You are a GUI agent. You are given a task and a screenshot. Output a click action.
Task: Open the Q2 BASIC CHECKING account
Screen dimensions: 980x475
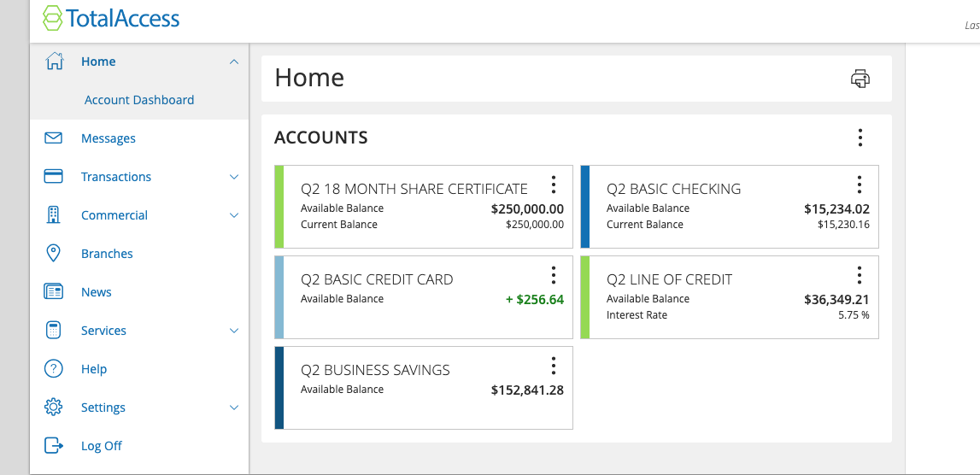674,189
